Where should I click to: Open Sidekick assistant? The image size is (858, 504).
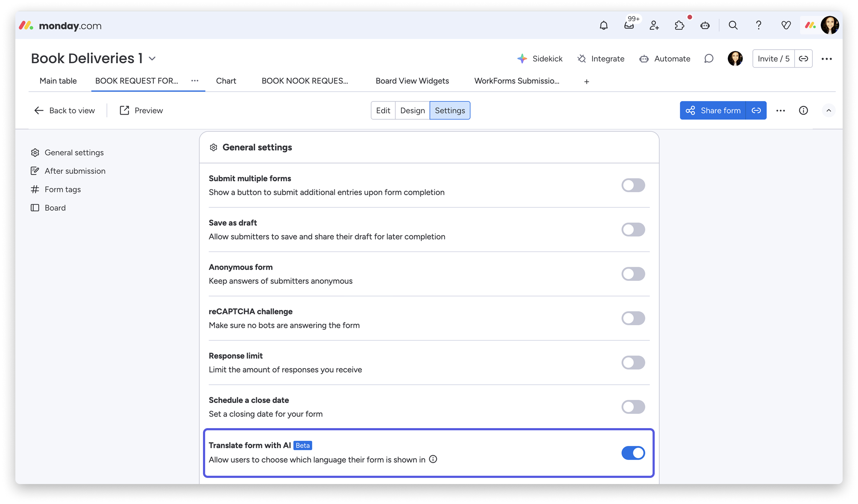click(540, 59)
